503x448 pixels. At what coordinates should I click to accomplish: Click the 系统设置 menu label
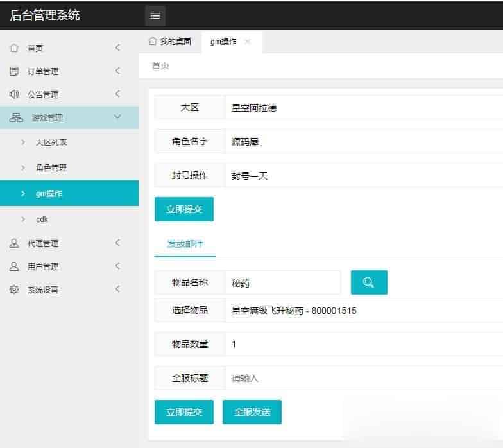click(42, 289)
